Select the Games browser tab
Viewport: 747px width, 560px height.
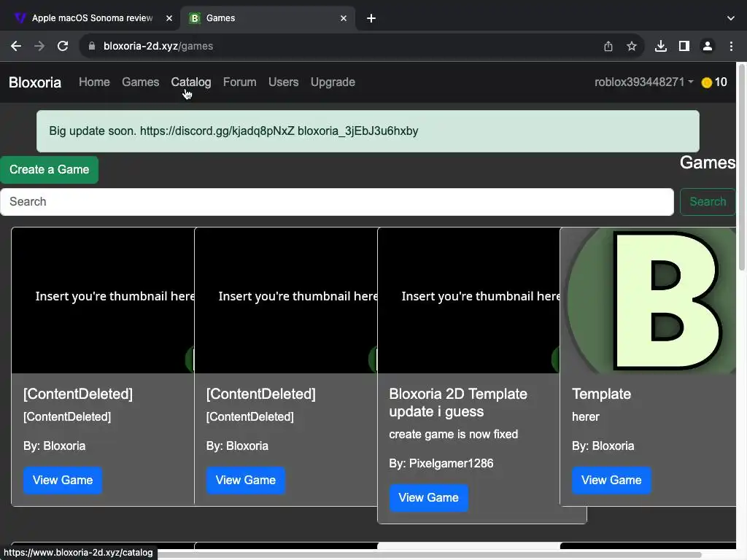pyautogui.click(x=267, y=18)
